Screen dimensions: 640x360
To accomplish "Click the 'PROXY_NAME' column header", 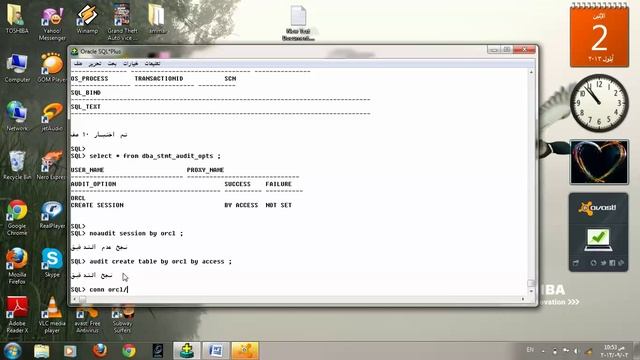I will click(205, 170).
